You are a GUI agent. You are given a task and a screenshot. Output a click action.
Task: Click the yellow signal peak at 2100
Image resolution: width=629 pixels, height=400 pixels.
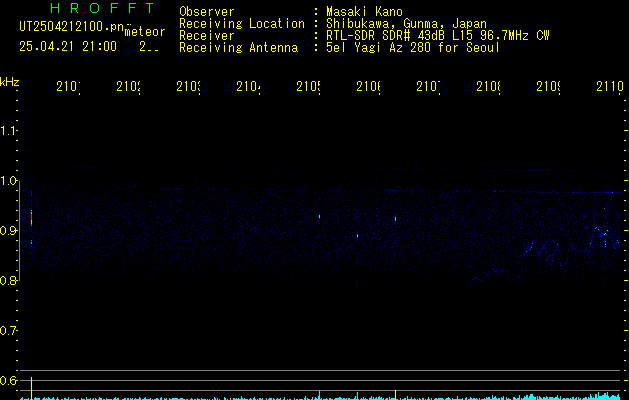click(31, 387)
